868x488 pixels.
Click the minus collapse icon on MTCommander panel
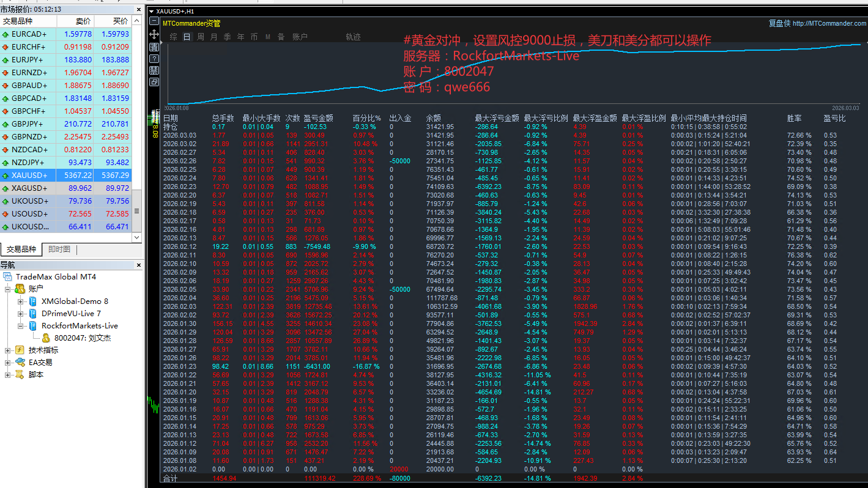[x=154, y=22]
